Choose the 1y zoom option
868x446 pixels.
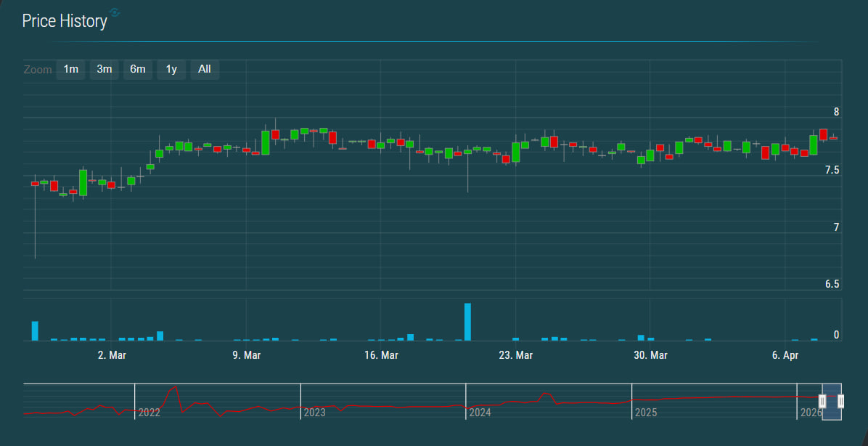(171, 69)
